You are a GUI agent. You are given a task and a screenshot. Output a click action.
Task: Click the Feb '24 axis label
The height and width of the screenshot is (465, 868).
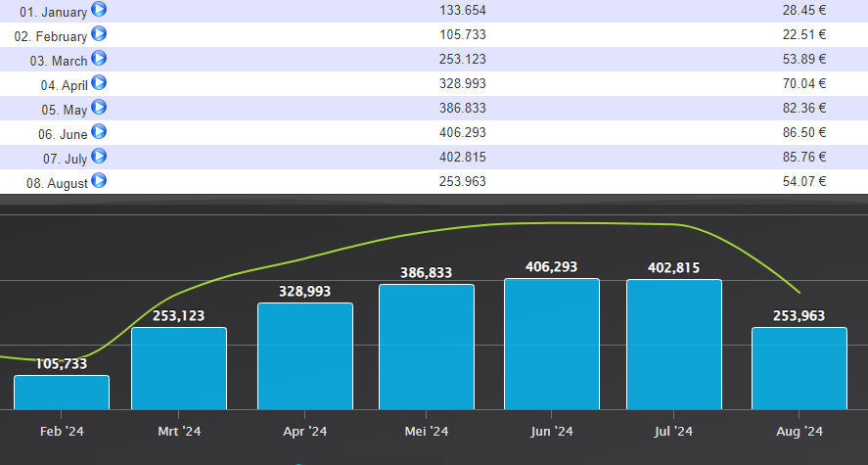coord(62,432)
